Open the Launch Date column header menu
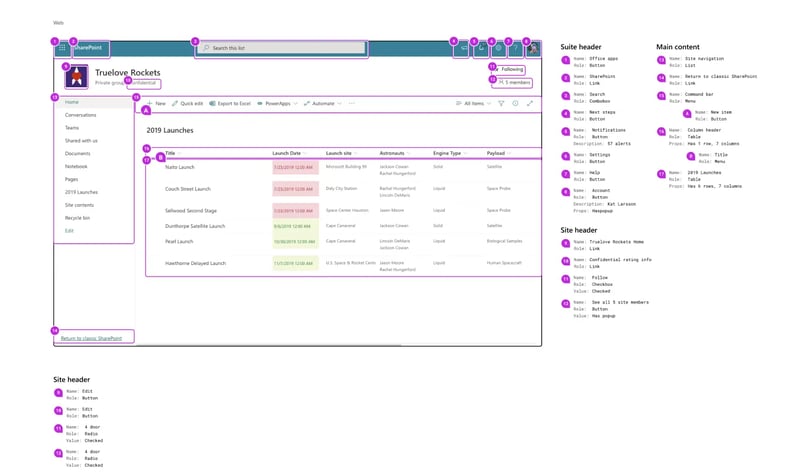 [288, 153]
